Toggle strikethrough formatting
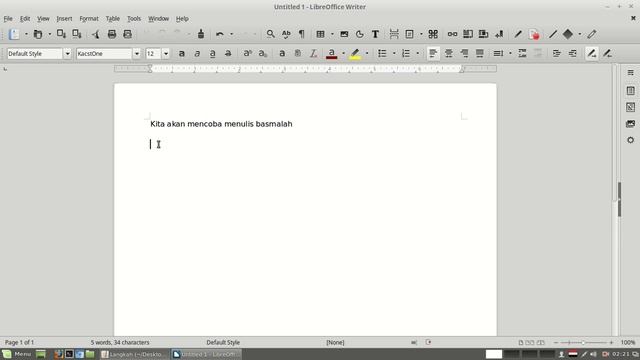The image size is (640, 360). (228, 53)
